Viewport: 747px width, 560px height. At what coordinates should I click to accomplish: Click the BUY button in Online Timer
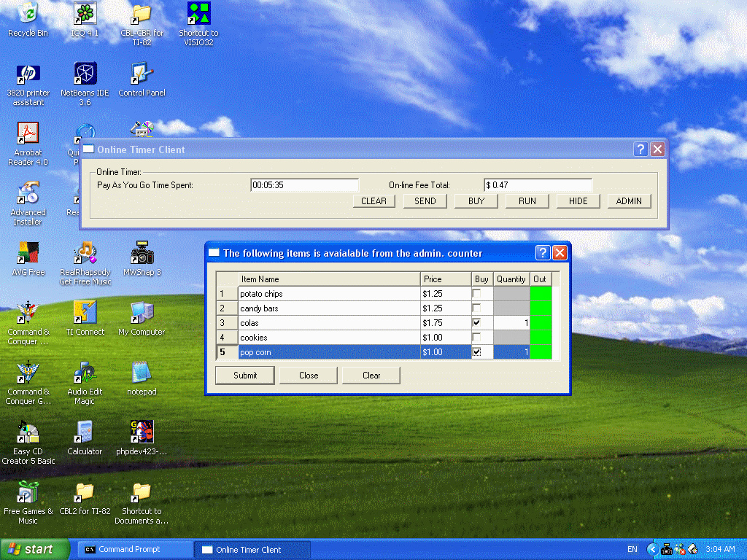(x=476, y=201)
